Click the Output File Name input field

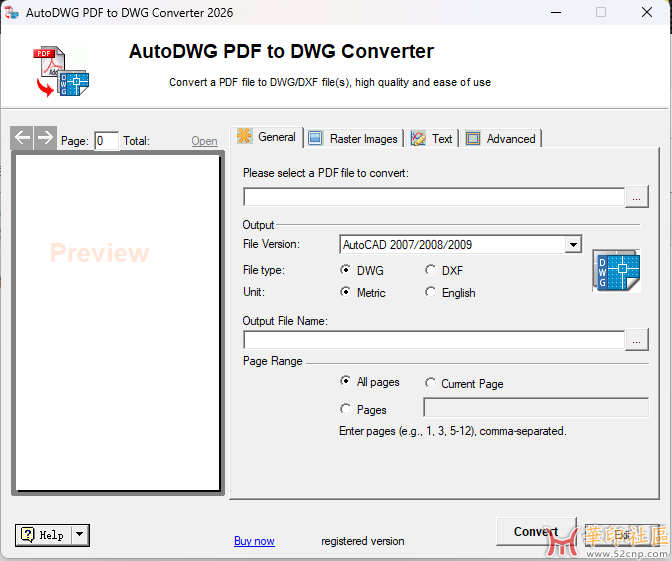(434, 340)
